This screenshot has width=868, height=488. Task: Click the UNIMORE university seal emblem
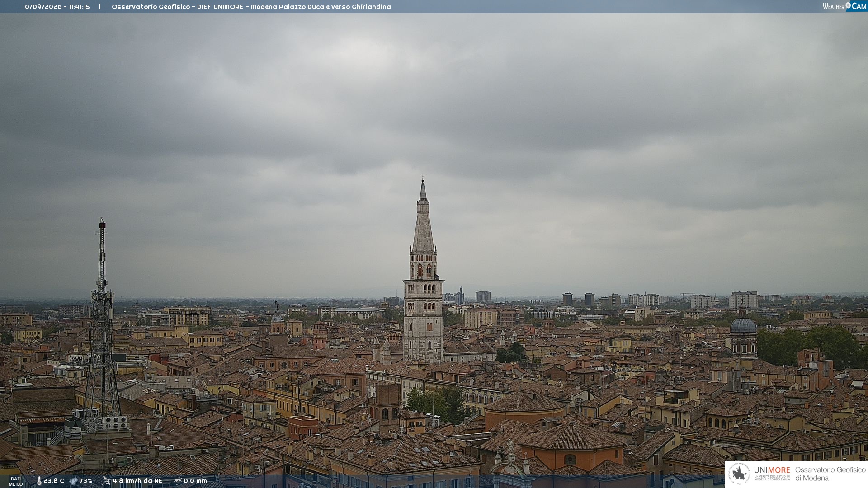coord(739,474)
